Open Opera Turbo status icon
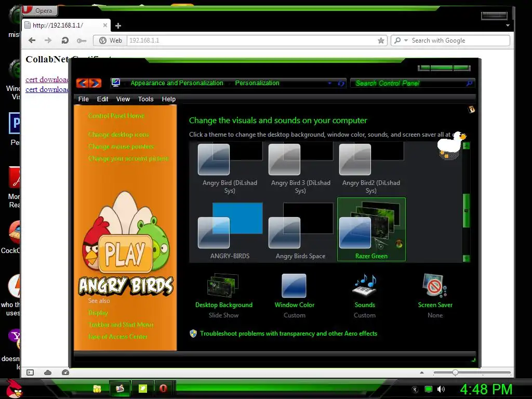This screenshot has height=399, width=532. click(65, 373)
